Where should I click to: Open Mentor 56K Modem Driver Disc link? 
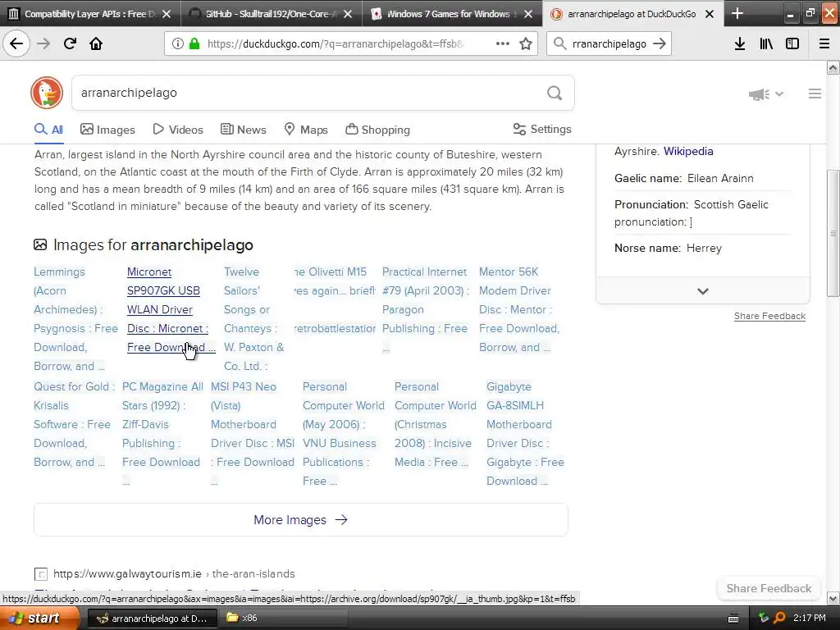pyautogui.click(x=519, y=309)
